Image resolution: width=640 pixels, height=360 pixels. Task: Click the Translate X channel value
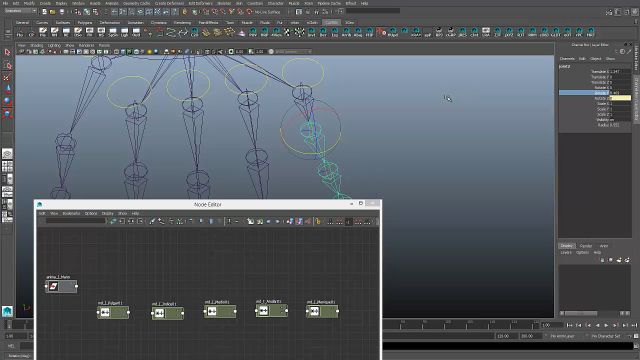(x=620, y=71)
